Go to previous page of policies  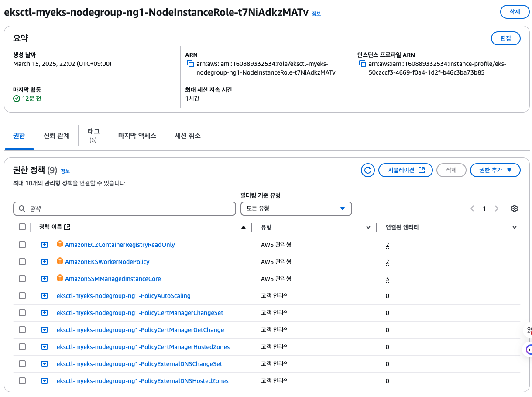pos(472,209)
